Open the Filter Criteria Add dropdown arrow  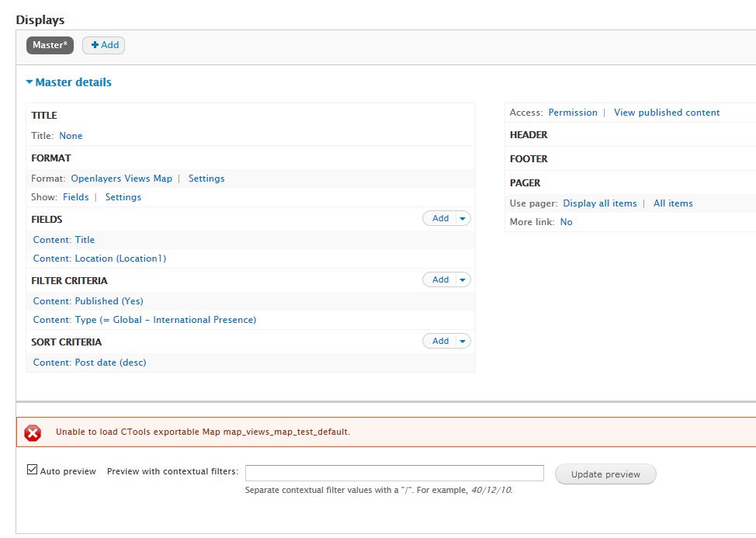(463, 279)
